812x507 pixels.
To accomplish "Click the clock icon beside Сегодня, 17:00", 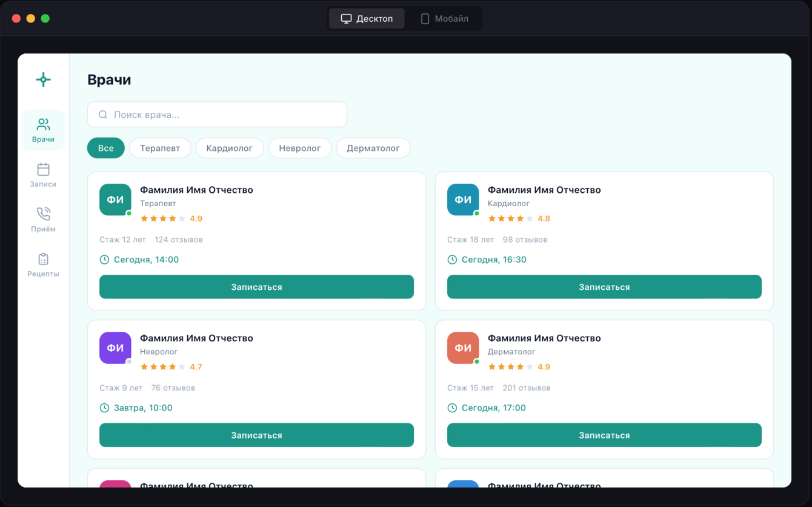I will coord(452,408).
